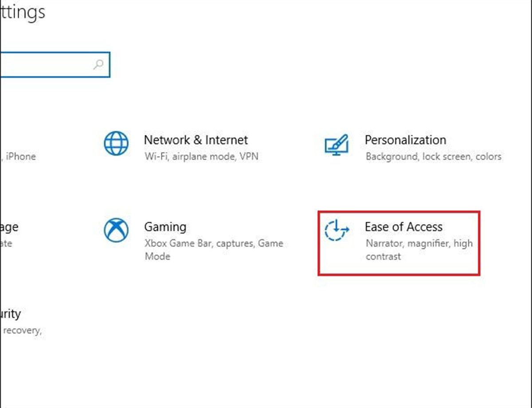Click the magnifying glass search icon
The width and height of the screenshot is (532, 408).
98,64
